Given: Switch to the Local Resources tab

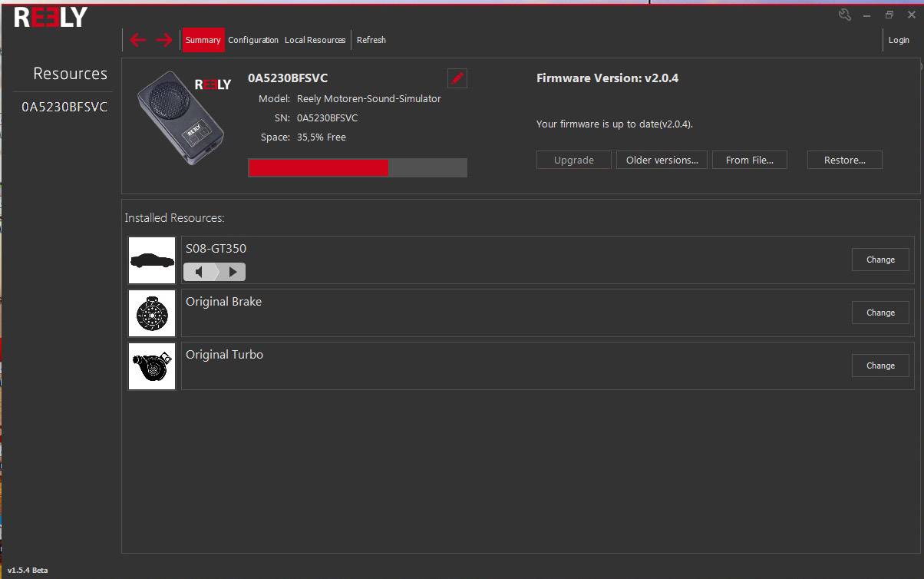Looking at the screenshot, I should 315,39.
